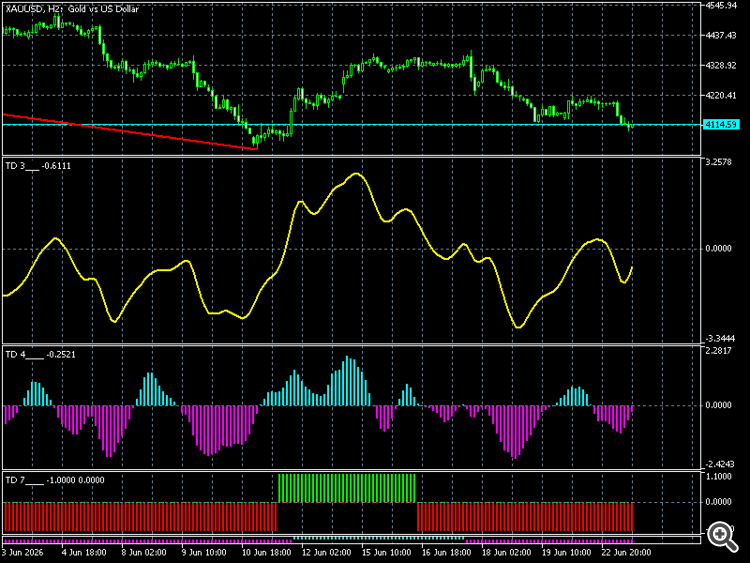750x563 pixels.
Task: Click the 15 Jun 10:00 time label
Action: tap(386, 552)
